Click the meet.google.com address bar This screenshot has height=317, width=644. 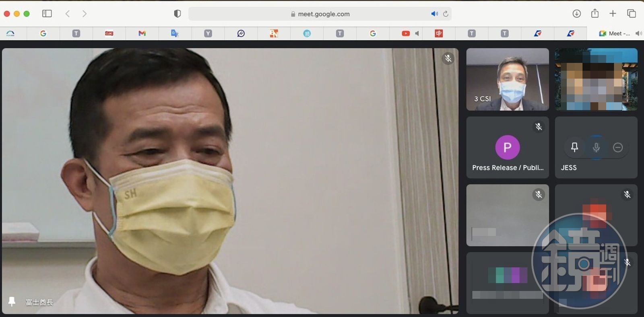[x=323, y=14]
